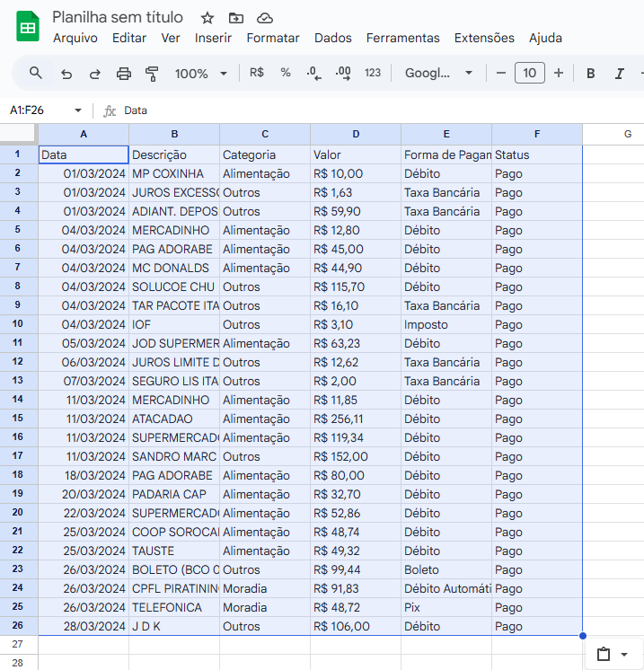Image resolution: width=644 pixels, height=670 pixels.
Task: Click cell with value R$ 106,00
Action: tap(356, 626)
